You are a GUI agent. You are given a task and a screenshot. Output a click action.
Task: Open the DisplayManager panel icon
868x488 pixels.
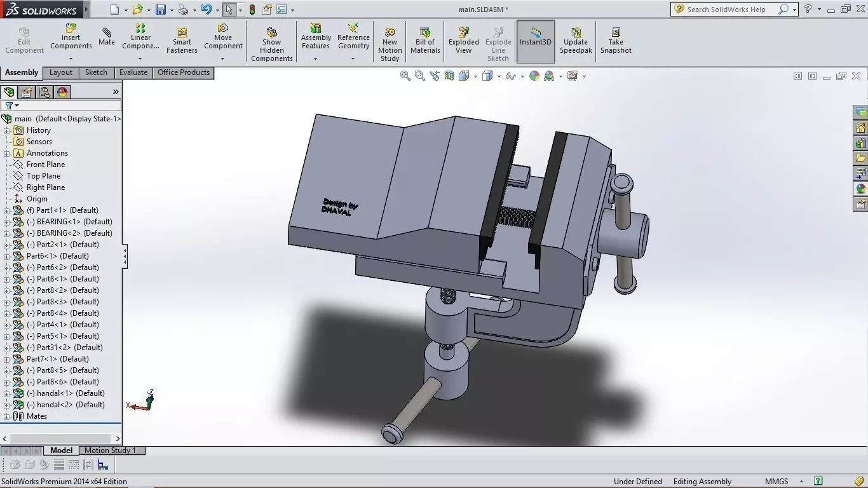coord(62,92)
